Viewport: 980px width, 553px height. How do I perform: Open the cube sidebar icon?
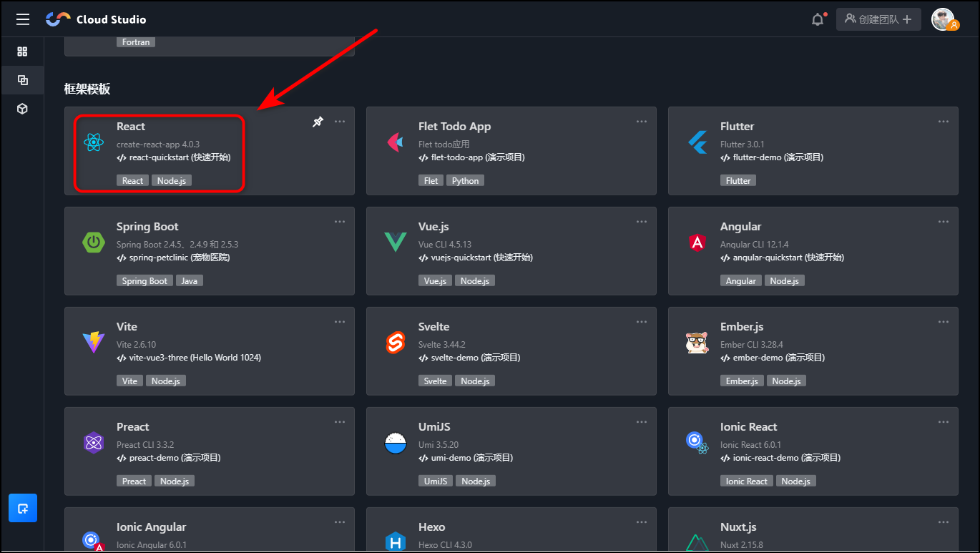[x=22, y=109]
